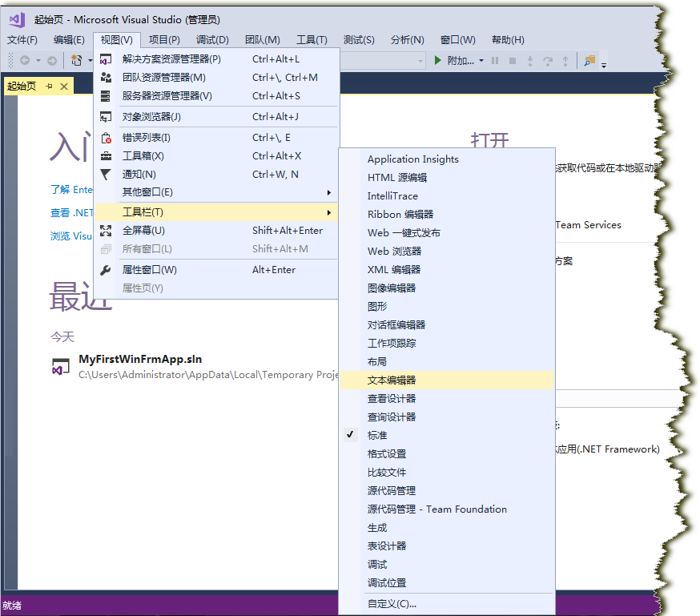Click the 了解 Enterprise link
Viewport: 700px width, 616px height.
click(71, 190)
